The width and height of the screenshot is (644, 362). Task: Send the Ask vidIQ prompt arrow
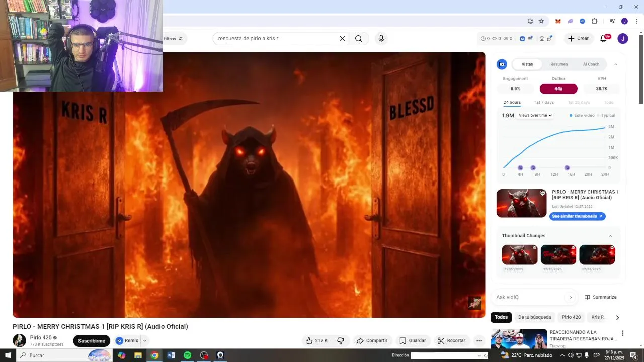click(571, 297)
